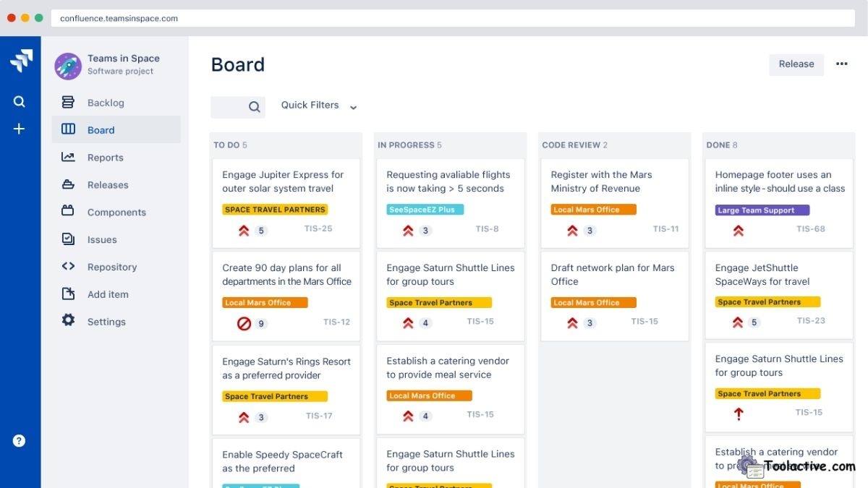868x488 pixels.
Task: Open the Components section
Action: tap(115, 212)
